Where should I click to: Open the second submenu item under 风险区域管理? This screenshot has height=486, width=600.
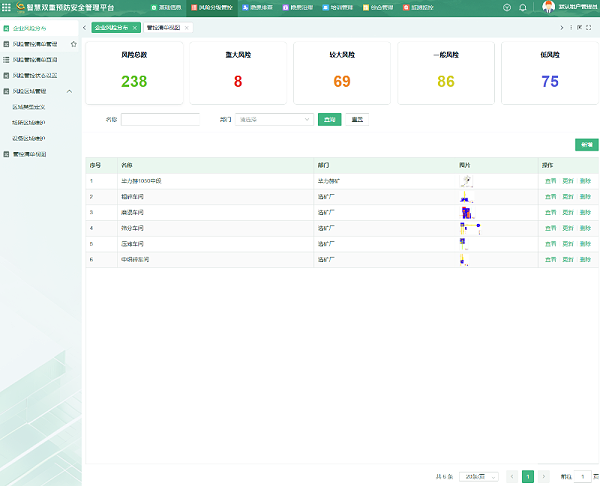[29, 122]
